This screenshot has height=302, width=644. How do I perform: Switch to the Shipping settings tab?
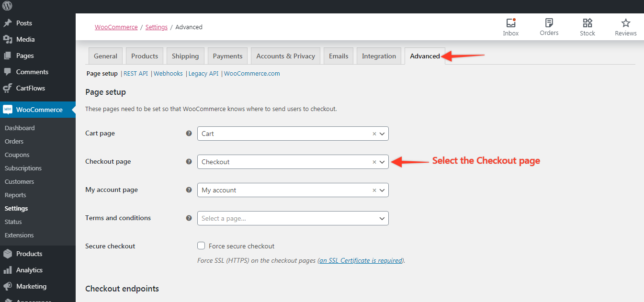185,56
